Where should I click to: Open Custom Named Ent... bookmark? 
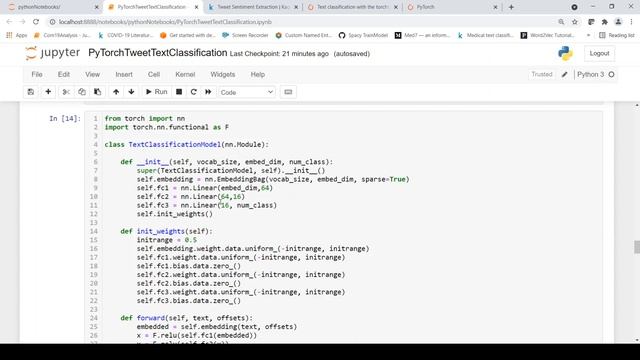[304, 36]
